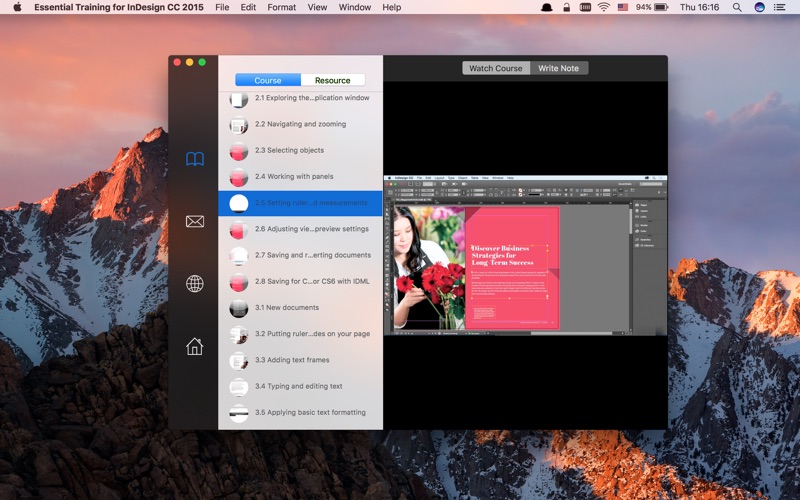Click the hat icon in menu bar
The width and height of the screenshot is (800, 500).
click(x=547, y=7)
